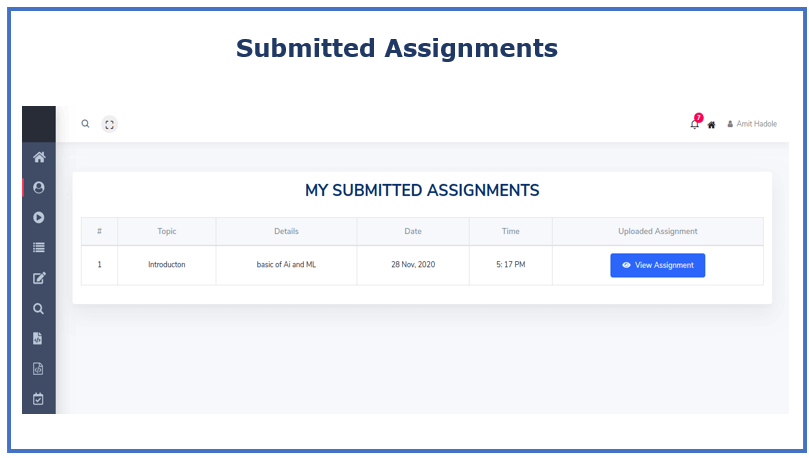This screenshot has width=809, height=458.
Task: Select the Introducton topic cell
Action: pos(167,265)
